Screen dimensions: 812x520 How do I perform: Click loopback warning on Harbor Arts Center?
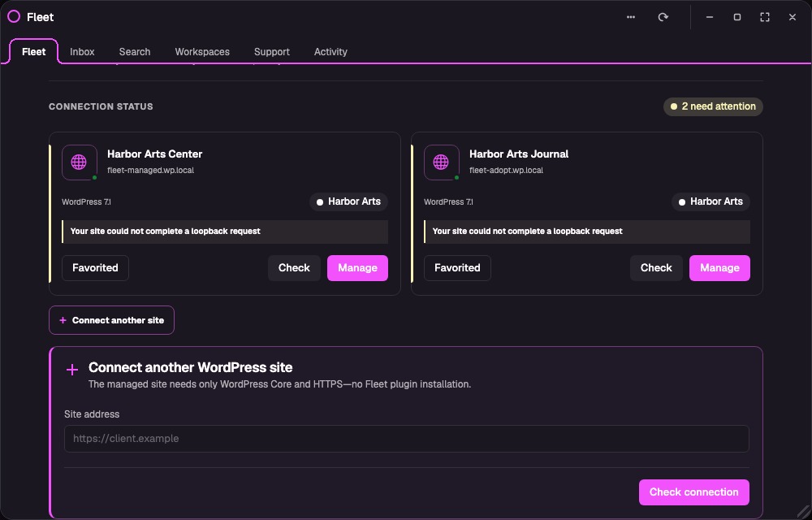click(225, 232)
